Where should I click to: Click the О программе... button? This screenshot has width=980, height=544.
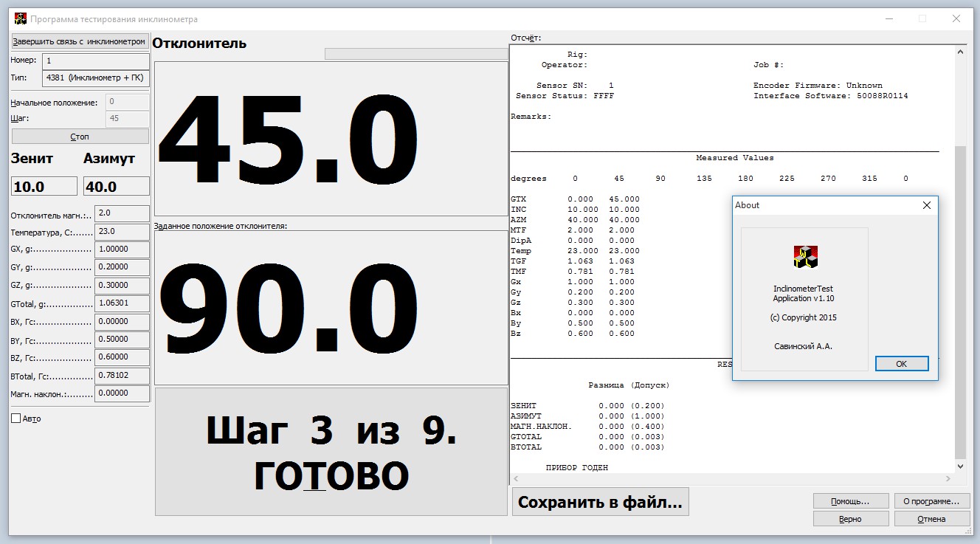click(931, 501)
